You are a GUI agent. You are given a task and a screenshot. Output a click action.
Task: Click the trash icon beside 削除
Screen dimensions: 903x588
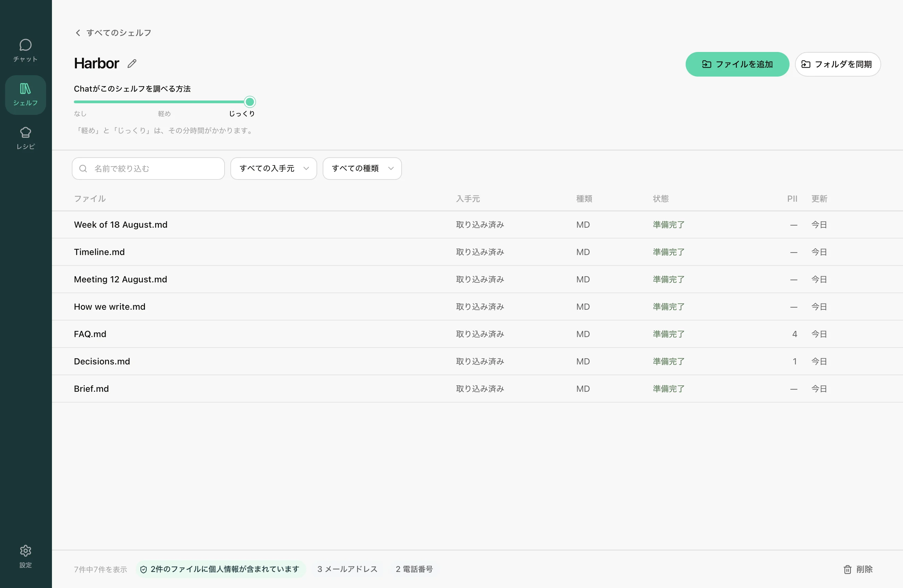tap(847, 569)
